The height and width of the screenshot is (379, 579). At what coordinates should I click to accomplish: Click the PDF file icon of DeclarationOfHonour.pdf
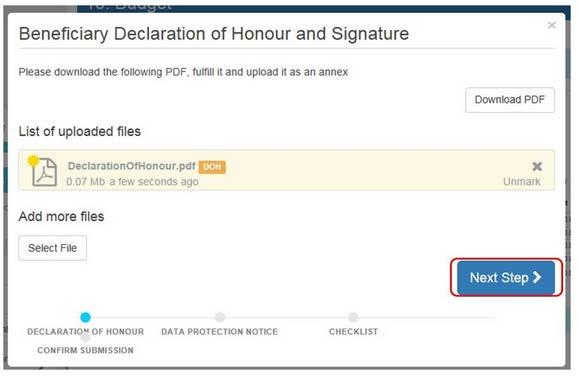click(x=44, y=172)
